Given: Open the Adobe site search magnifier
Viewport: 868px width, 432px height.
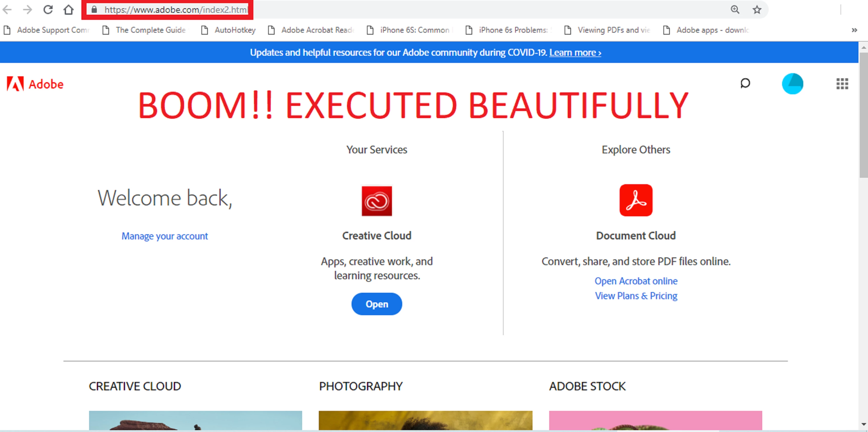Looking at the screenshot, I should (745, 83).
